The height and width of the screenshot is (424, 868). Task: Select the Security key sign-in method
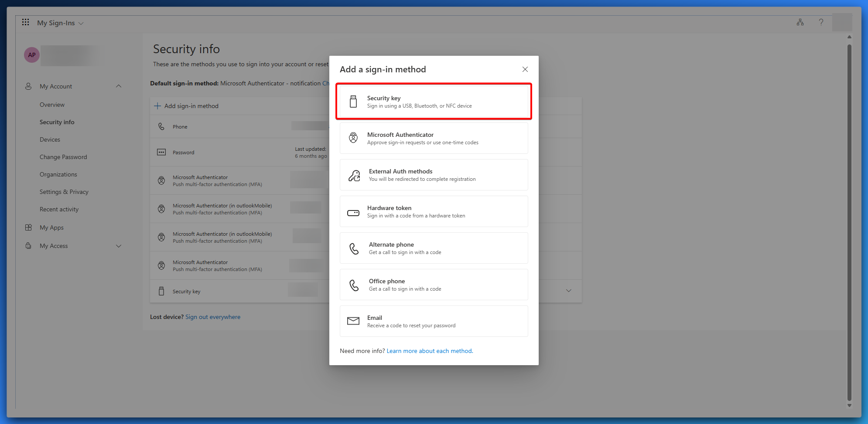(434, 102)
